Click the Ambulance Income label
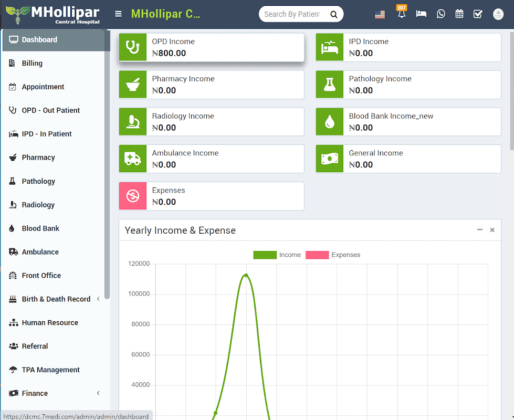 [x=185, y=153]
